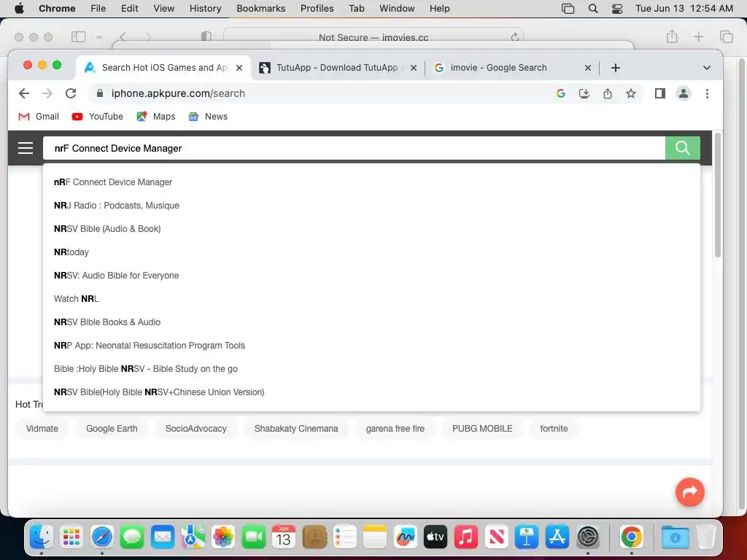Open the hamburger menu on APKPure
Screen dimensions: 747x560
point(26,148)
